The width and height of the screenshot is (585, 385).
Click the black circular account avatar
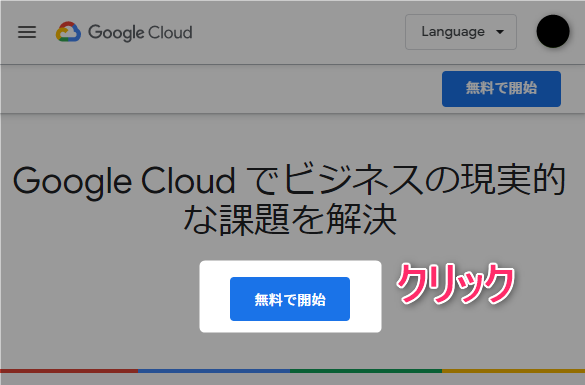[x=553, y=31]
